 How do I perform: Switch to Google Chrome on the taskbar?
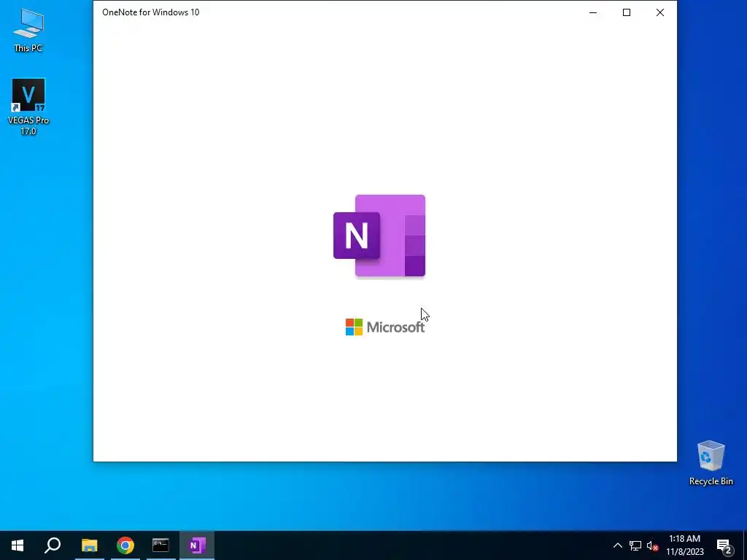click(125, 545)
